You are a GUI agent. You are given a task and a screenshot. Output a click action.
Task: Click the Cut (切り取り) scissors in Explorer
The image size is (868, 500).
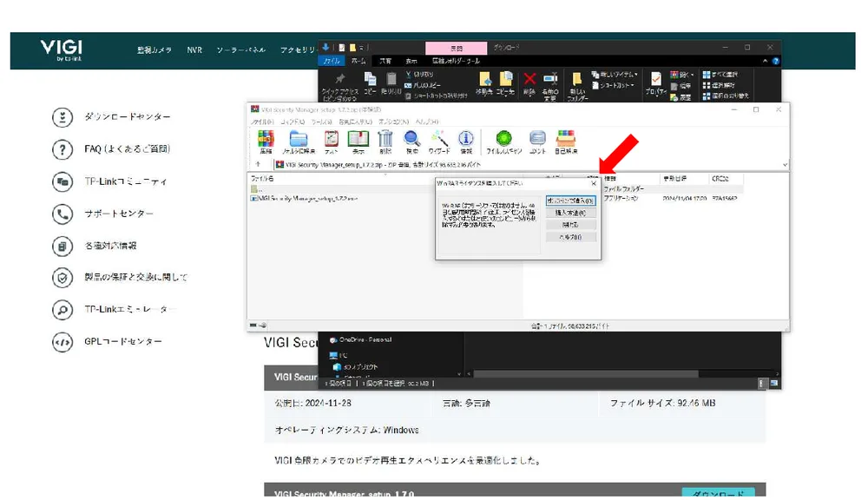point(419,74)
